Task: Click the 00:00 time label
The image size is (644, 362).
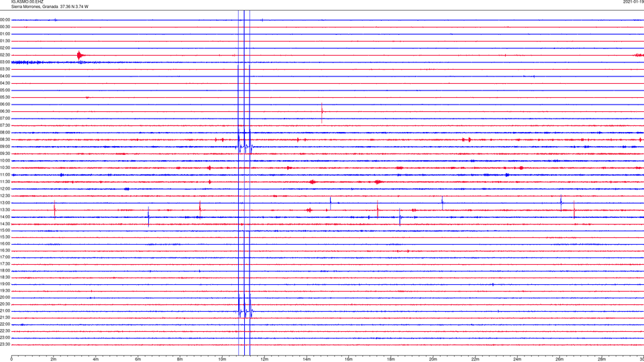Action: [x=5, y=19]
